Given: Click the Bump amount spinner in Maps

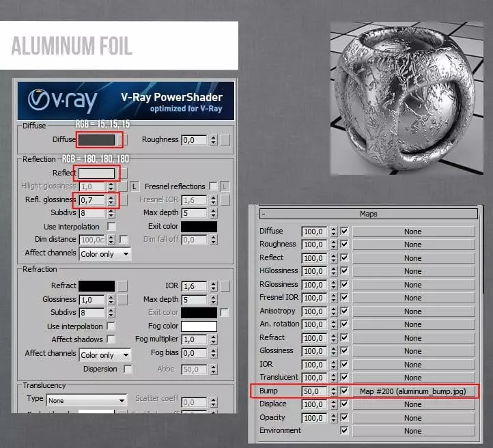Looking at the screenshot, I should pyautogui.click(x=333, y=391).
